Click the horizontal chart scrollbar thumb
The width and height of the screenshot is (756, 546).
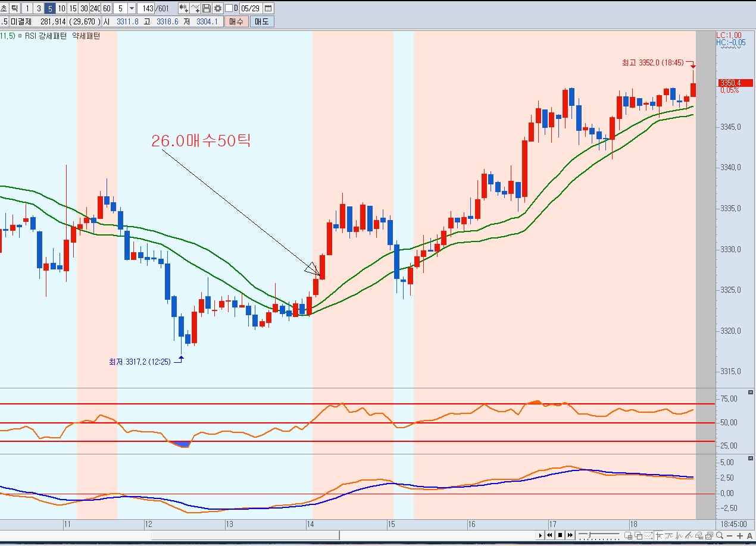pyautogui.click(x=245, y=535)
